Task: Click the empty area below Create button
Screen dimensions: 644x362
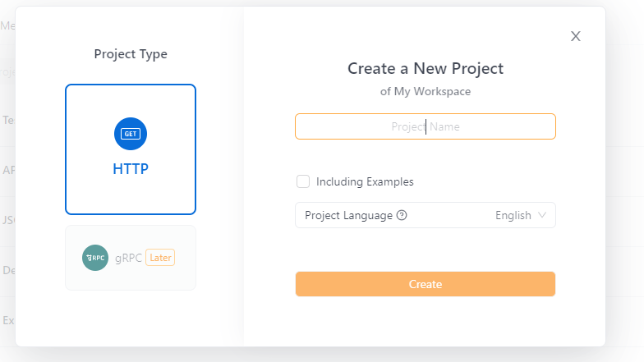Action: (x=425, y=321)
